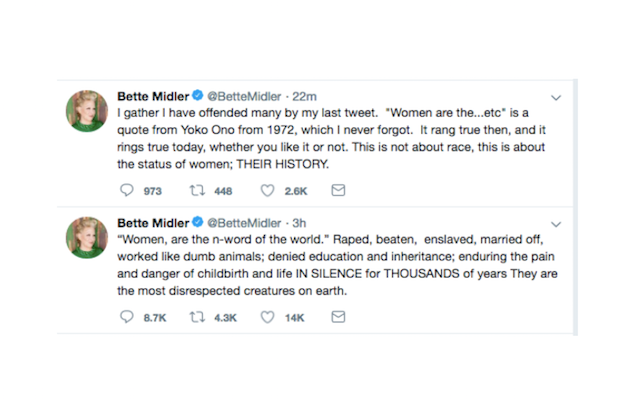Click envelope icon on the 22m tweet

337,191
